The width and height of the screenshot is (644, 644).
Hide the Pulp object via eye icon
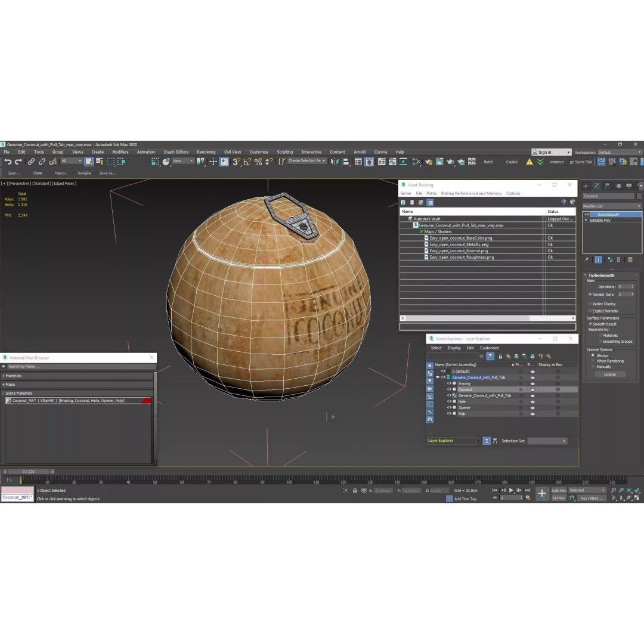pyautogui.click(x=449, y=414)
